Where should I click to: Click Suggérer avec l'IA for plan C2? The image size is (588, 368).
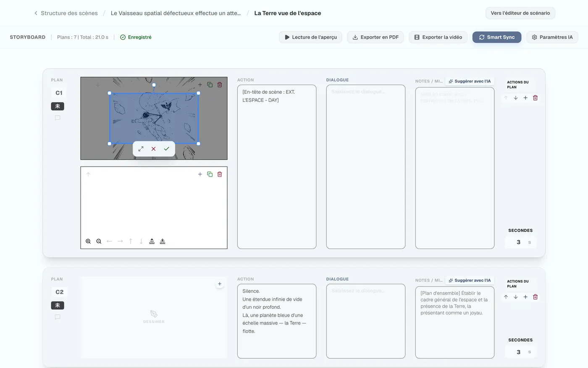point(470,280)
